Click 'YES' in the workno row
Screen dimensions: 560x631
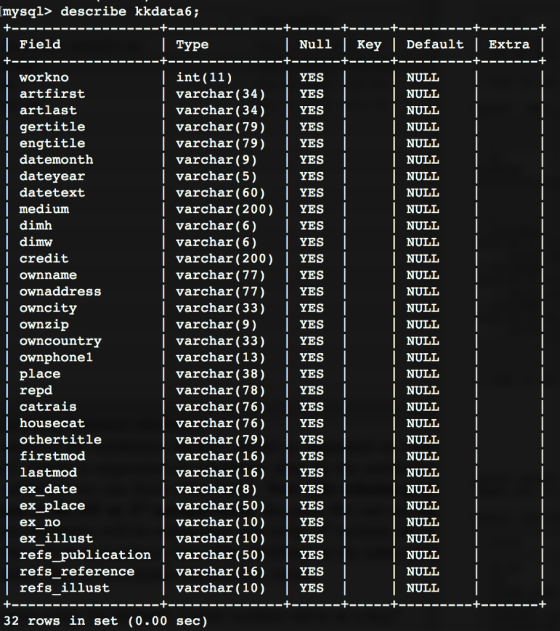coord(311,77)
